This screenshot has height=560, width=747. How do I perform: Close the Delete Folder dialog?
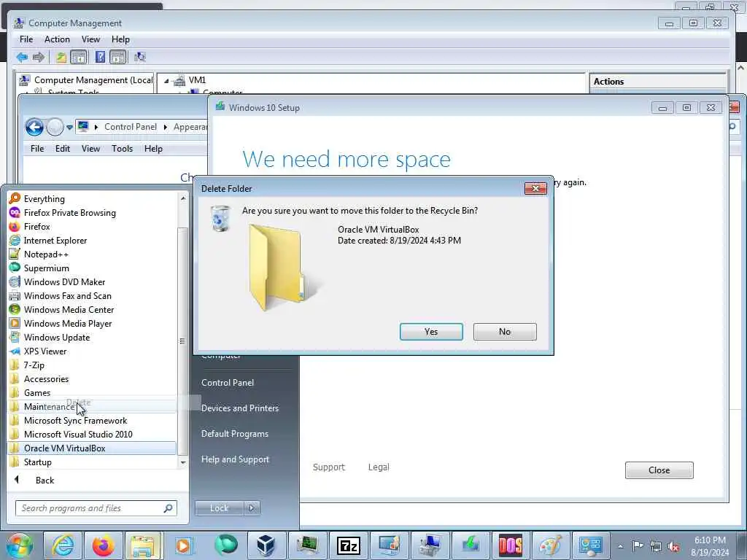(x=535, y=189)
